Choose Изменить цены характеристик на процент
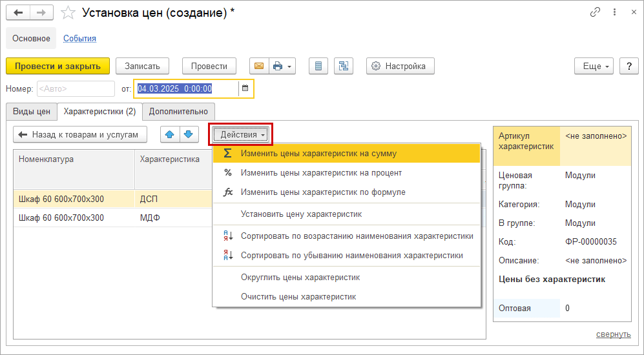Screen dimensions: 644x355 pyautogui.click(x=321, y=173)
